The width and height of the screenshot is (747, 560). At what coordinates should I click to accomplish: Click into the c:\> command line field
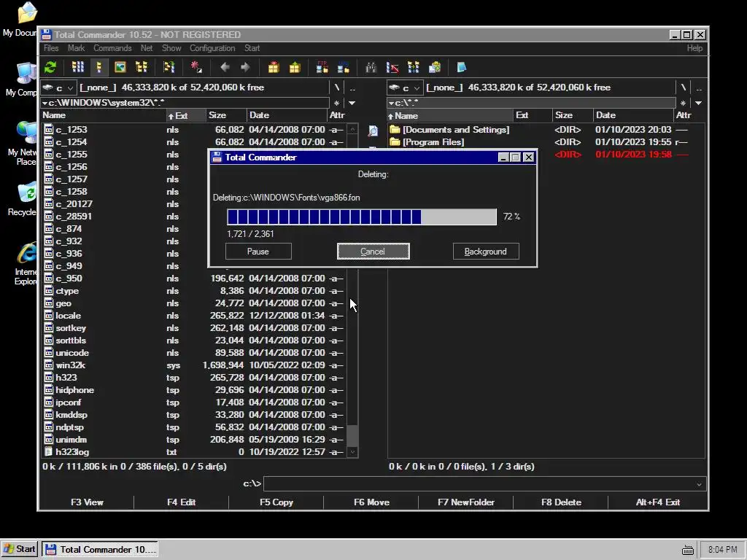[x=479, y=484]
